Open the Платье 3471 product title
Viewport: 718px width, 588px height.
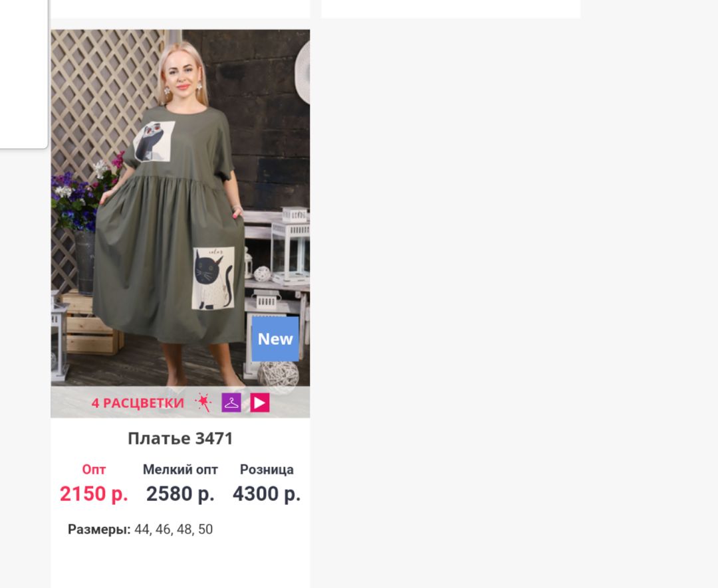180,439
